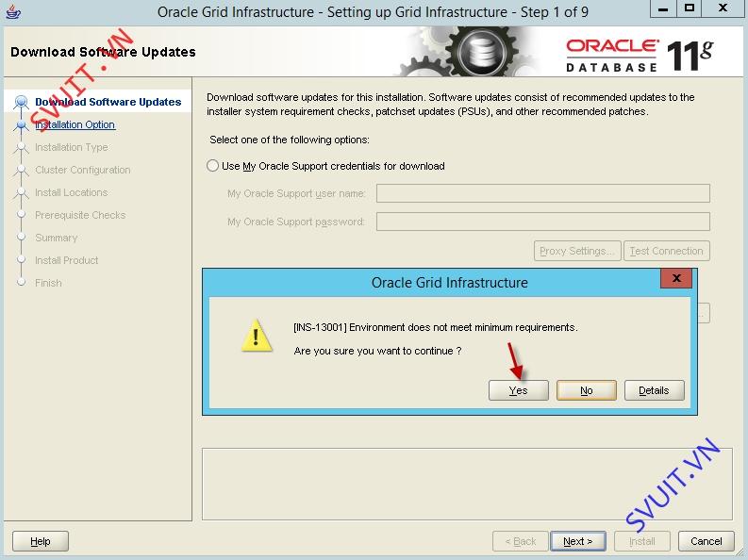Select Install Product step
748x560 pixels.
click(67, 260)
